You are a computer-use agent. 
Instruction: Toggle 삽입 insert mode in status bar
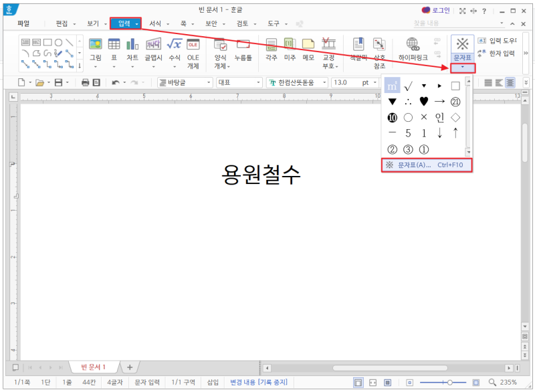pyautogui.click(x=213, y=382)
